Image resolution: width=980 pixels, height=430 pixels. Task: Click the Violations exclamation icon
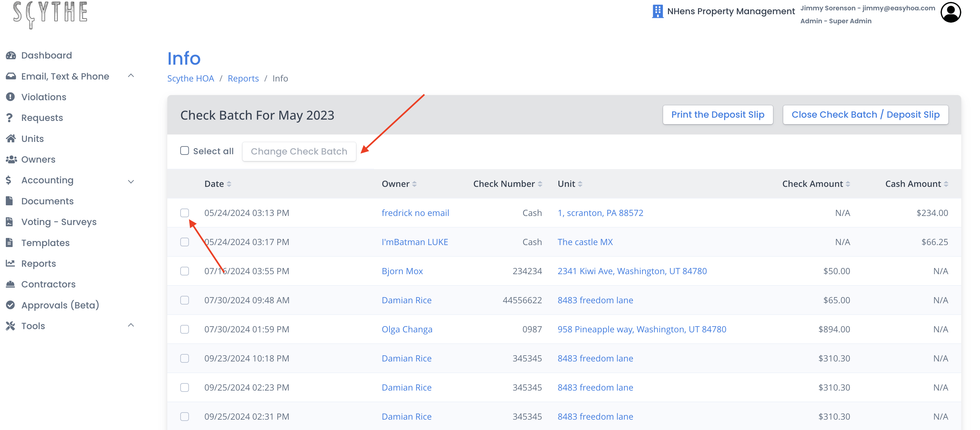[10, 97]
